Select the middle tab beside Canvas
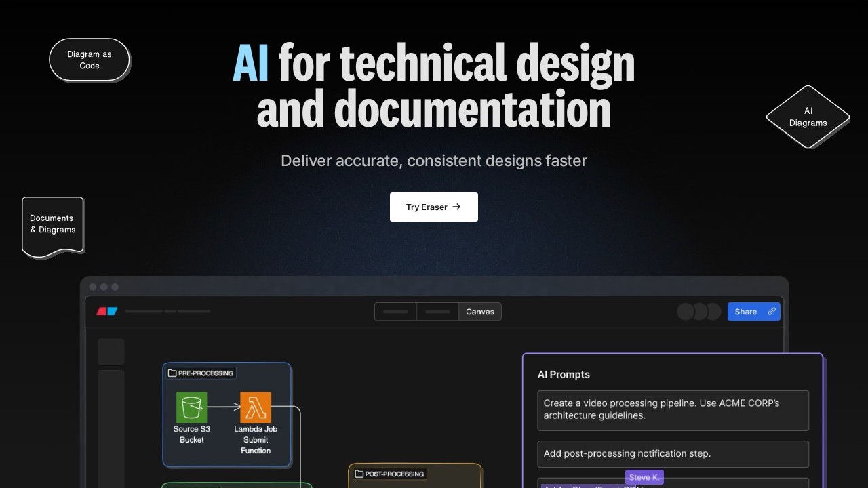Viewport: 868px width, 488px height. (437, 312)
